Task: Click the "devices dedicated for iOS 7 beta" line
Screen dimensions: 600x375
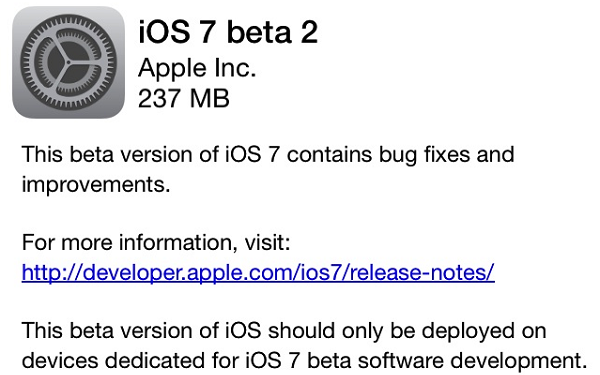Action: [x=305, y=361]
